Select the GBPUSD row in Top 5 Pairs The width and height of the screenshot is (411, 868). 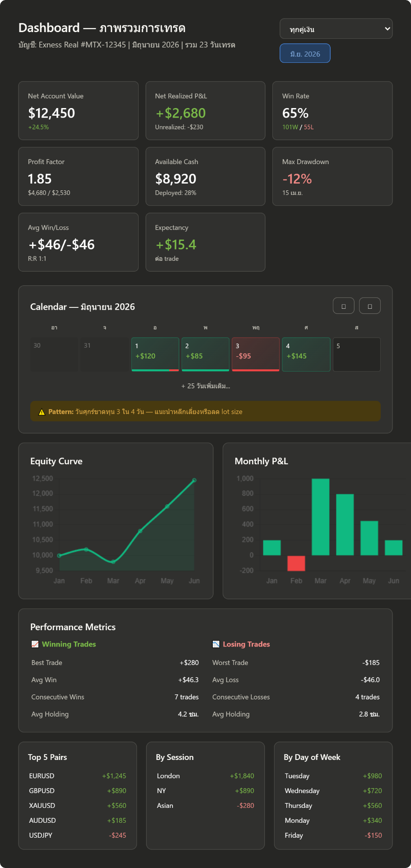78,791
